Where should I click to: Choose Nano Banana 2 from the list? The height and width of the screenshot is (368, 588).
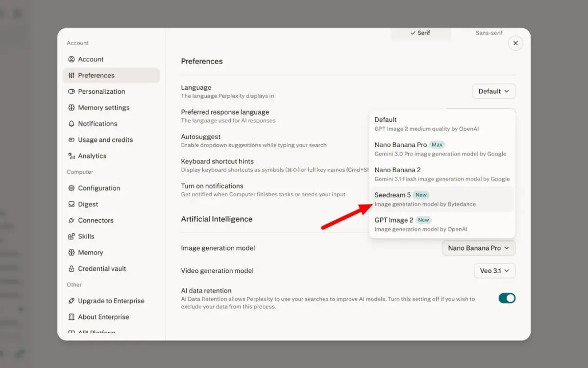(442, 174)
